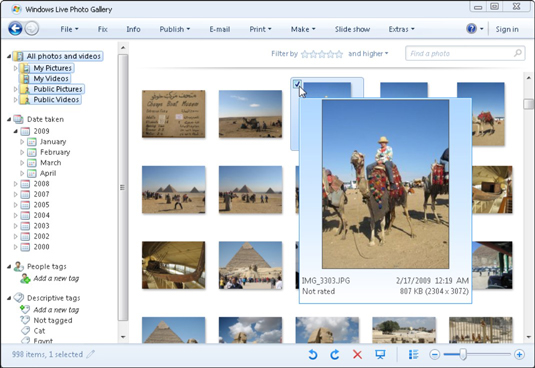Viewport: 535px width, 368px height.
Task: Click the Descriptive tags icon
Action: tap(18, 298)
